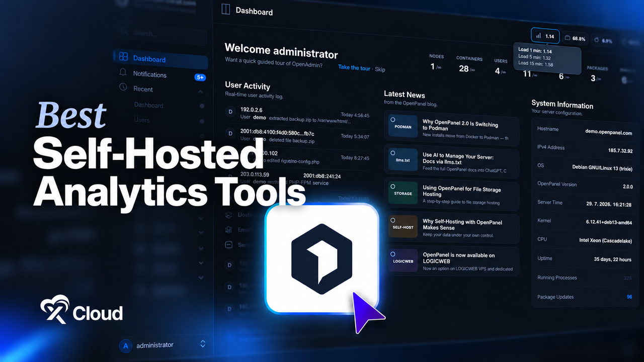Click Uptime value 35 days, 22 hours
The image size is (644, 362).
pos(613,259)
